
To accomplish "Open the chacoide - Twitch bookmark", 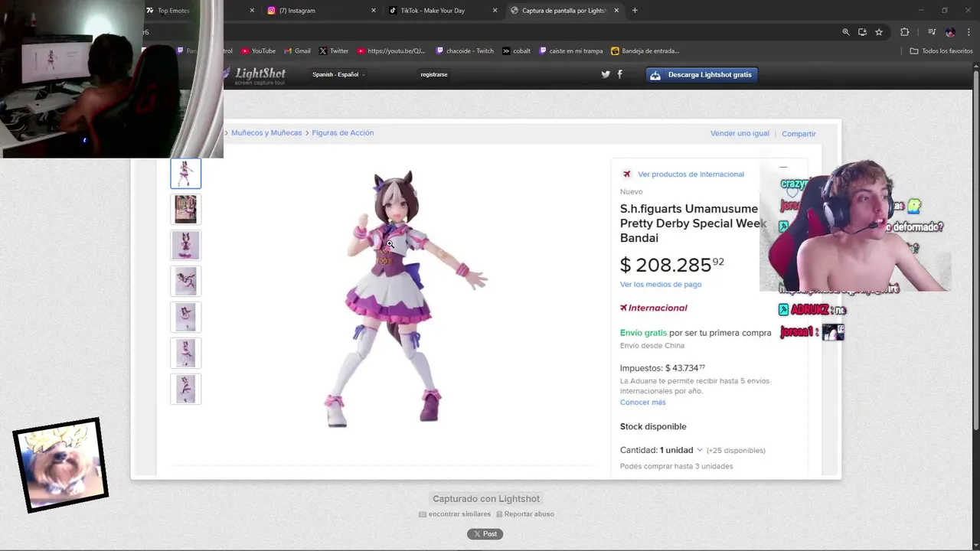I will tap(465, 51).
